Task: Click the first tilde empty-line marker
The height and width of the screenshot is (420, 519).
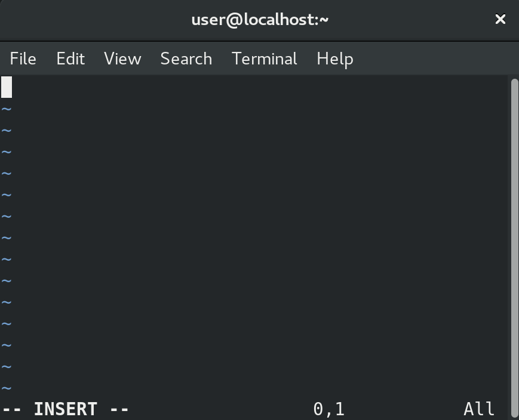Action: click(x=7, y=109)
